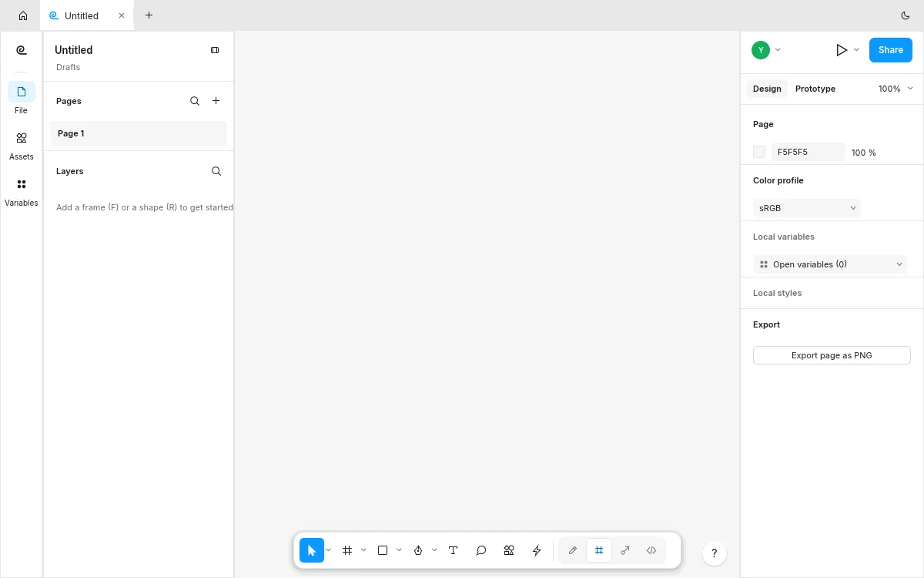Viewport: 924px width, 578px height.
Task: Expand Frame tool options chevron
Action: point(363,550)
